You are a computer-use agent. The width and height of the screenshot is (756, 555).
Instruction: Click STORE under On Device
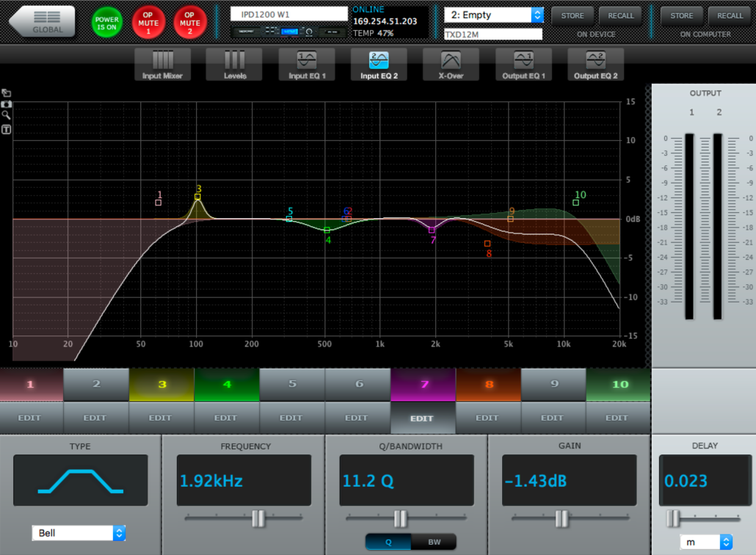(573, 16)
